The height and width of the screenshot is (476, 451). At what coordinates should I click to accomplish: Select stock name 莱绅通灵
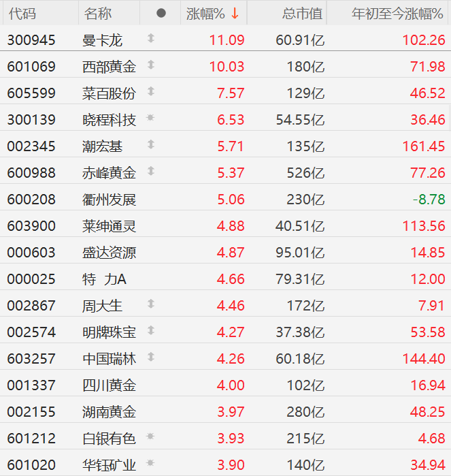[x=110, y=226]
